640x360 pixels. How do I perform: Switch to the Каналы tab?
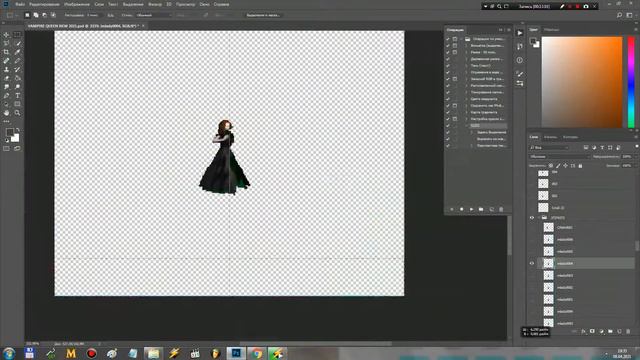pyautogui.click(x=550, y=137)
